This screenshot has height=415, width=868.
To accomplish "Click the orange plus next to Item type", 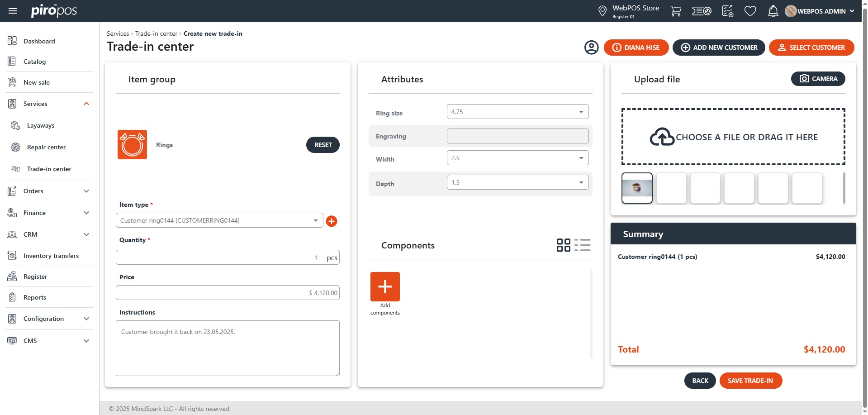I will [331, 221].
